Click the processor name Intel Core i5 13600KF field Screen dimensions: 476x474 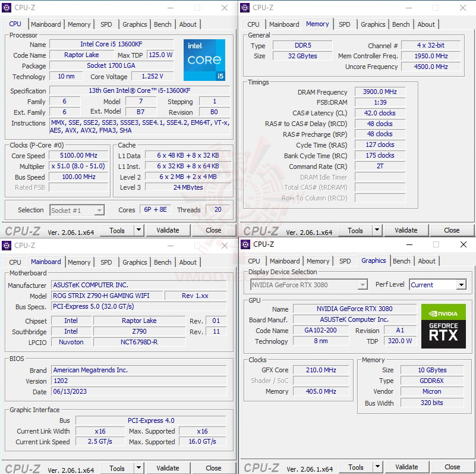pyautogui.click(x=111, y=44)
